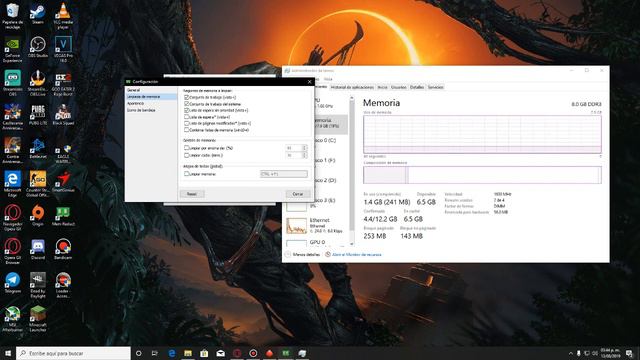Image resolution: width=640 pixels, height=360 pixels.
Task: Enable Limpiar por encima del (%) checkbox
Action: [187, 148]
